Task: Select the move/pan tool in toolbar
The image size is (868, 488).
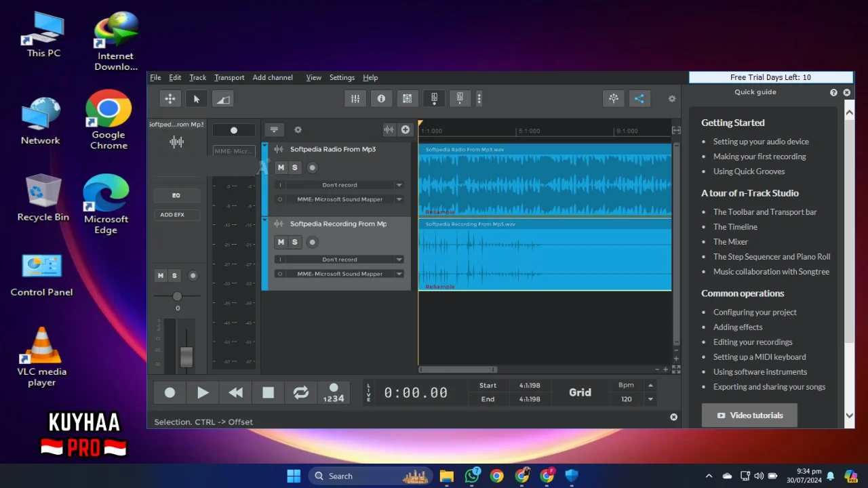Action: (x=170, y=99)
